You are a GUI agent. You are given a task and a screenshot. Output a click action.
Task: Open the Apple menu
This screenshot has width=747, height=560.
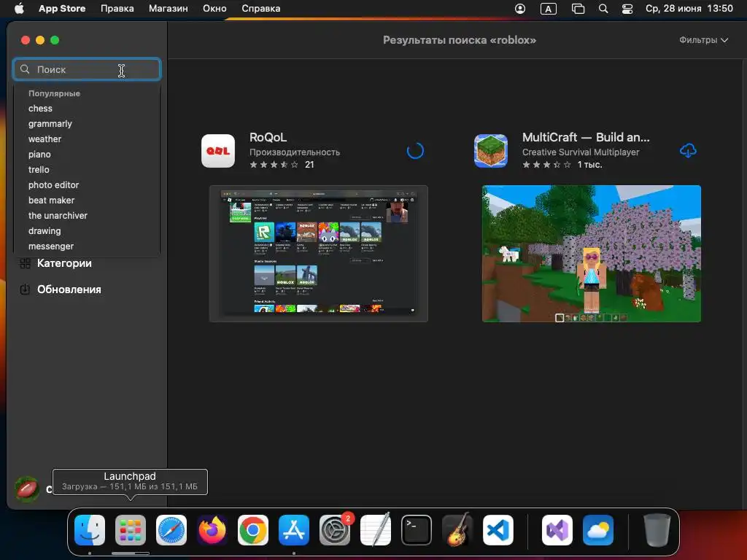pos(19,9)
